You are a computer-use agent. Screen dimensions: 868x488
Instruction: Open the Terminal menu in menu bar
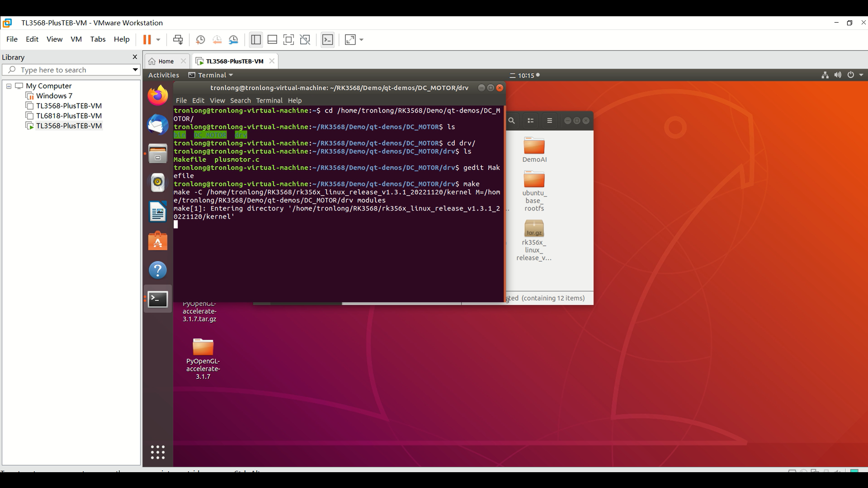click(x=269, y=100)
